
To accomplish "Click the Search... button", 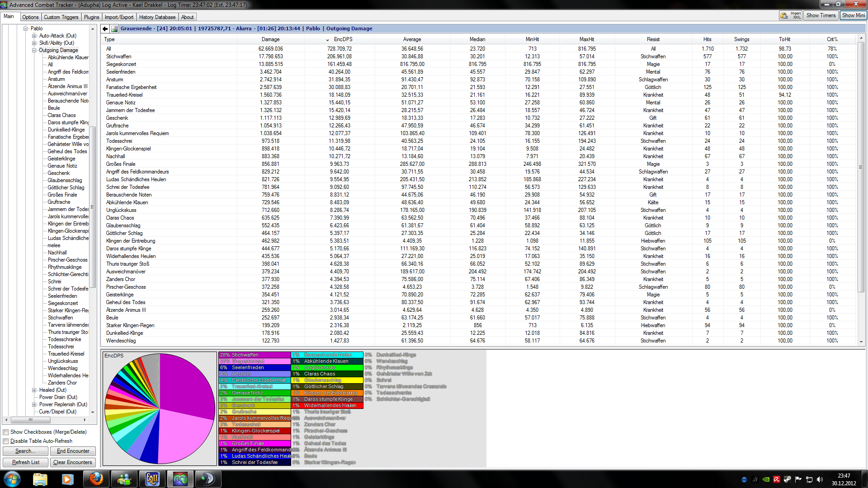I will tap(25, 451).
